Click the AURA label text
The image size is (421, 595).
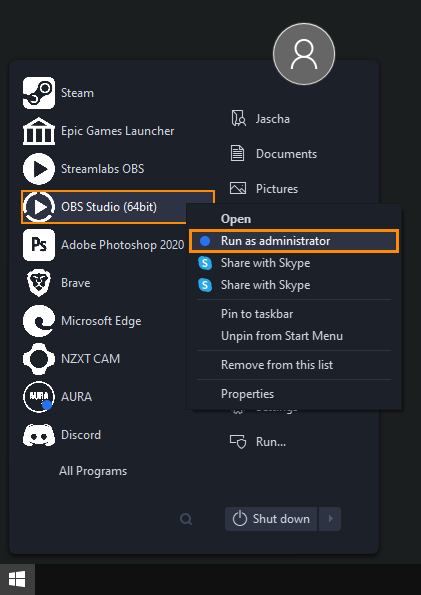click(76, 397)
